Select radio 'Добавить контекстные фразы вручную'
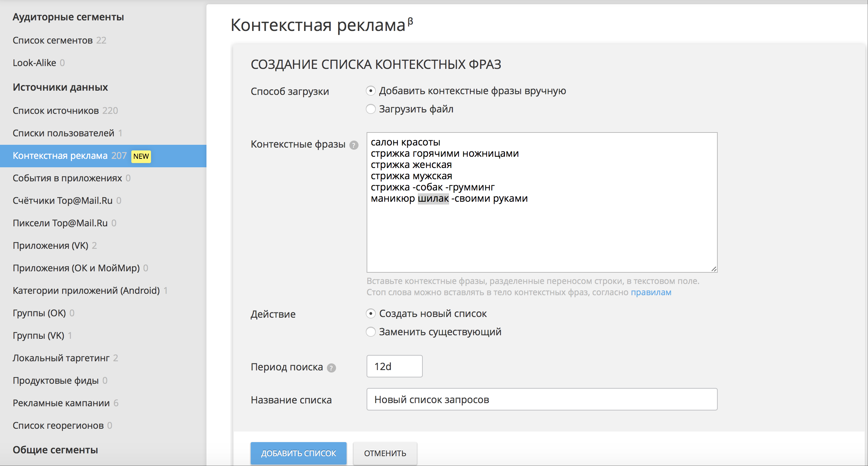868x466 pixels. [x=371, y=91]
